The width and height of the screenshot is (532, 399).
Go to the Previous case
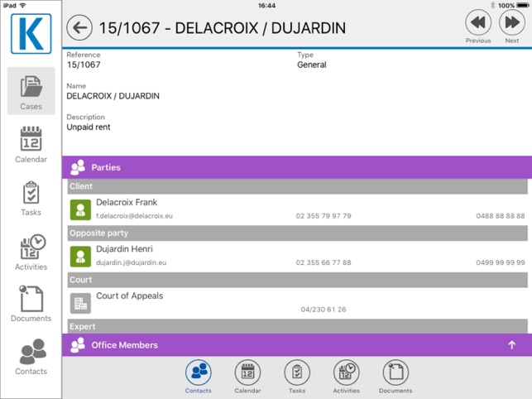[478, 26]
